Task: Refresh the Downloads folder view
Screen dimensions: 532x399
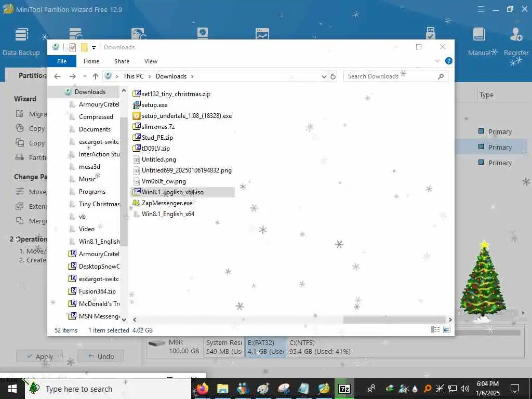Action: tap(333, 77)
